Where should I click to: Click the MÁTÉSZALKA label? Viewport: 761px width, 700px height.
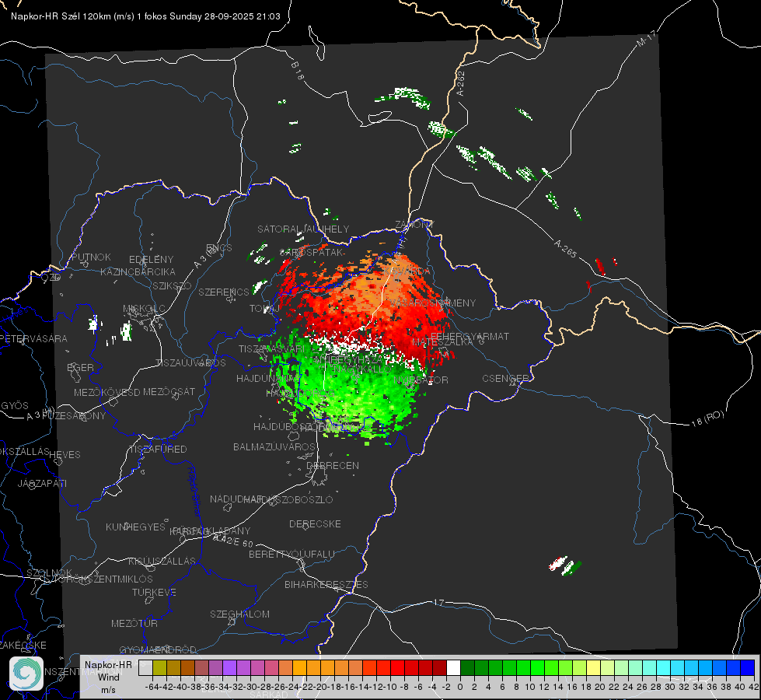[x=442, y=342]
